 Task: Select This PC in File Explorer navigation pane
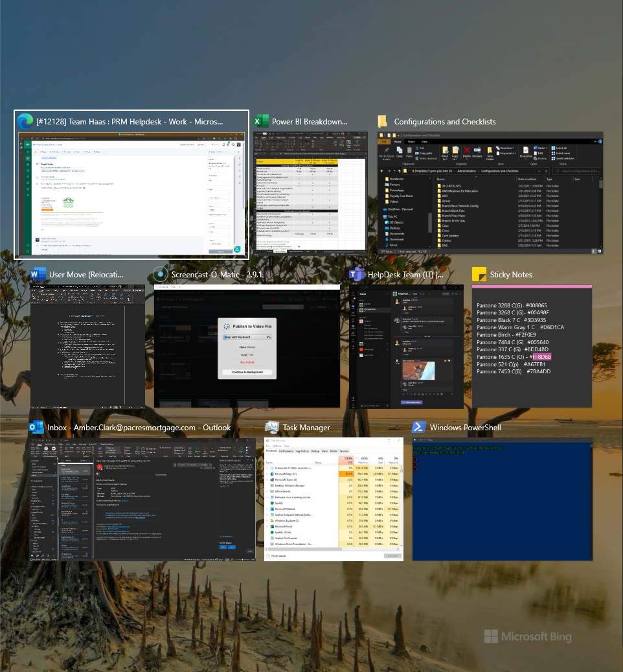coord(392,216)
